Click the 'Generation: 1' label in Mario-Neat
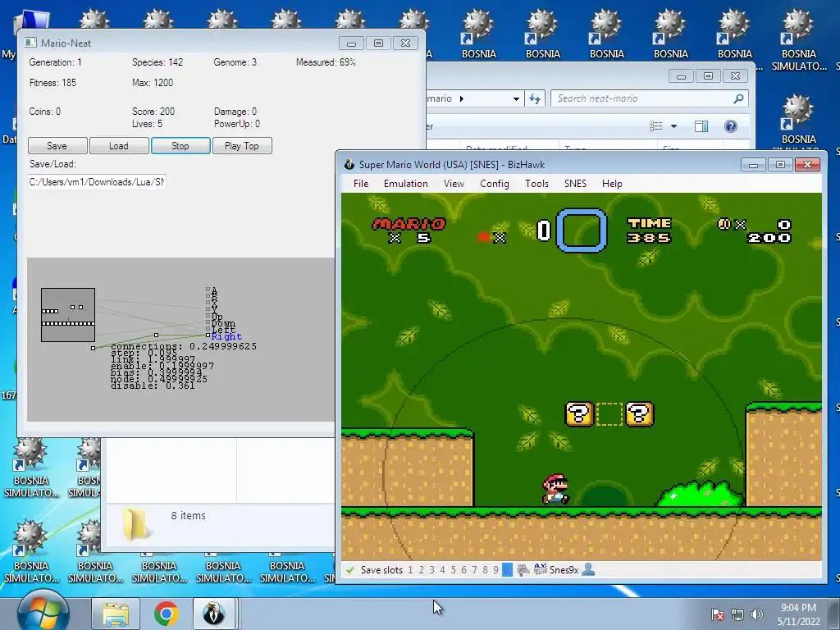 coord(56,62)
